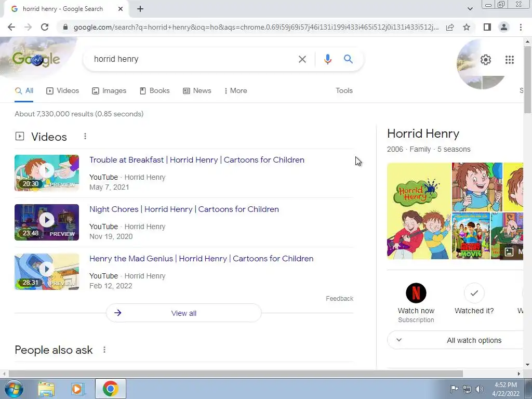Reload the Google search page

[45, 27]
